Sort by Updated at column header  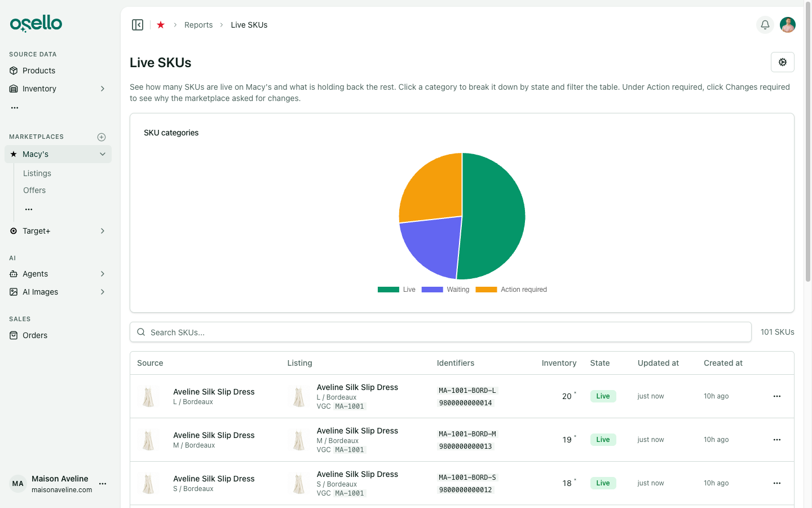(658, 363)
